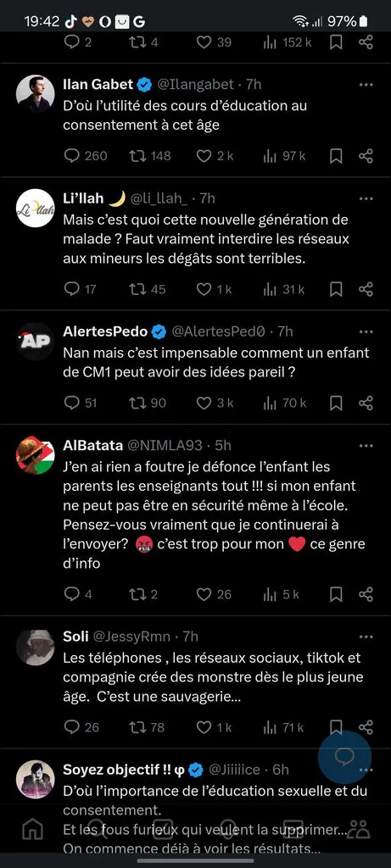The width and height of the screenshot is (391, 868).
Task: Reply to Soli's tweet with 26 comments
Action: 72,727
